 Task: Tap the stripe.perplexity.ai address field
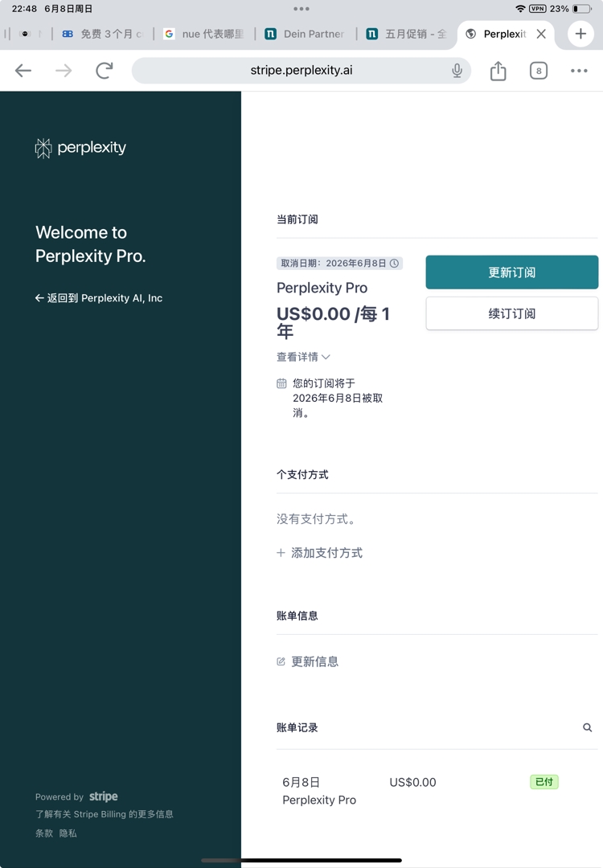pyautogui.click(x=301, y=70)
